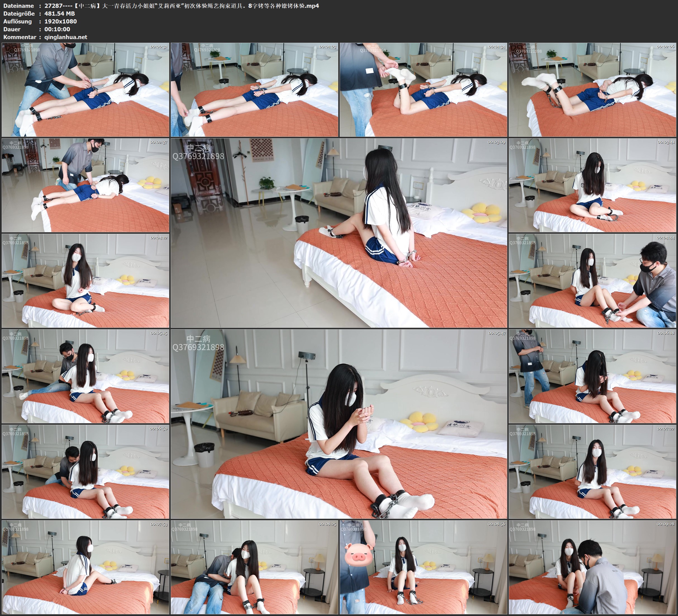Click the 1920x1080 resolution value
This screenshot has height=616, width=678.
(61, 21)
